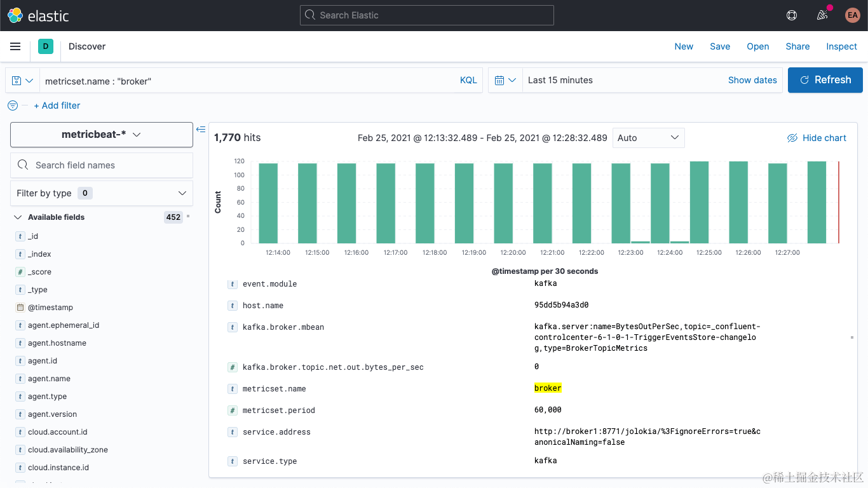
Task: Switch query language via KQL
Action: [468, 80]
